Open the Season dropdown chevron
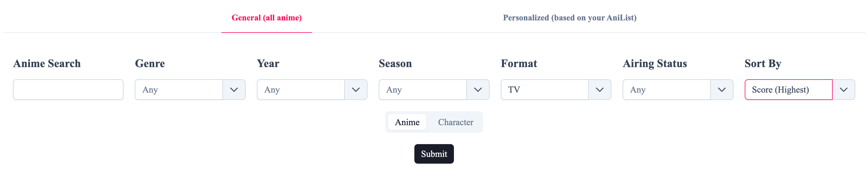This screenshot has height=188, width=868. (478, 89)
